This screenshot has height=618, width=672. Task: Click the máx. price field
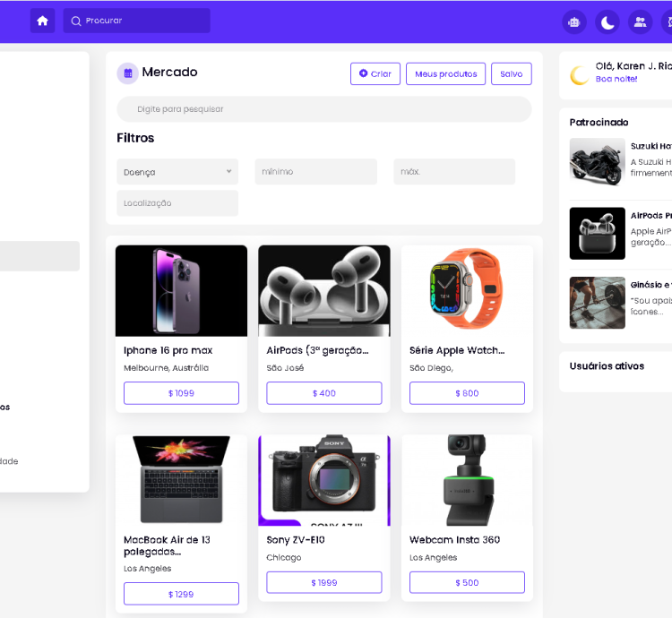tap(453, 172)
